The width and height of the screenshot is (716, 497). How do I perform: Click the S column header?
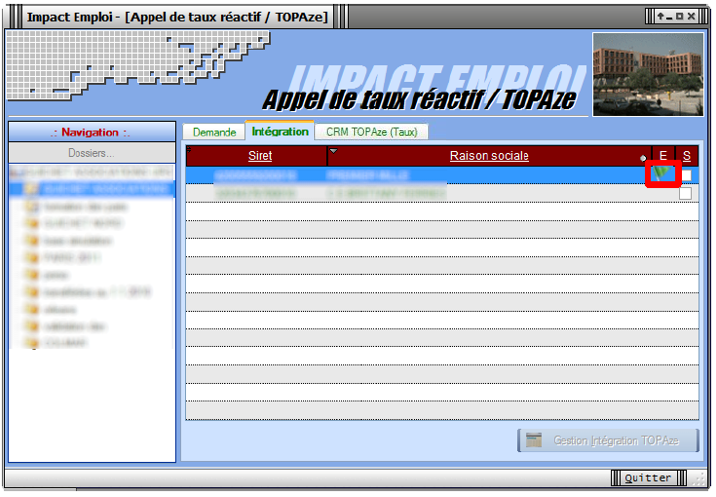[686, 156]
